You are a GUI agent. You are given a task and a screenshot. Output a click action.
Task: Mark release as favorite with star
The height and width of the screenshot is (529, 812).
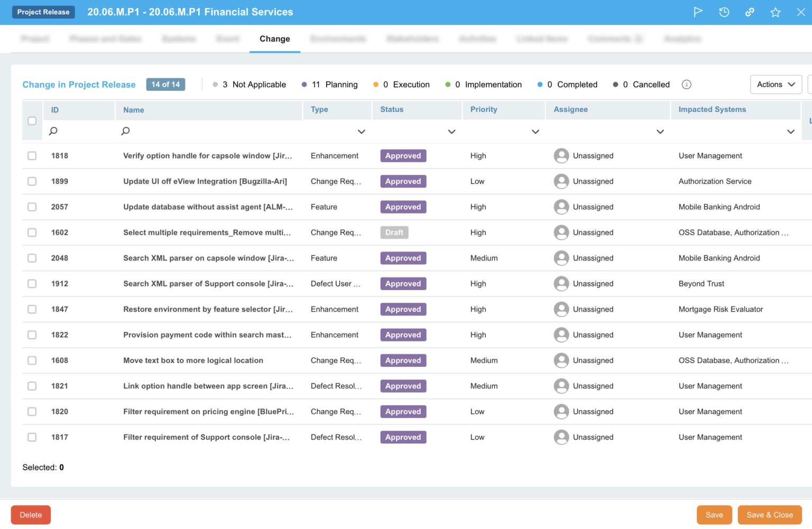[x=775, y=12]
